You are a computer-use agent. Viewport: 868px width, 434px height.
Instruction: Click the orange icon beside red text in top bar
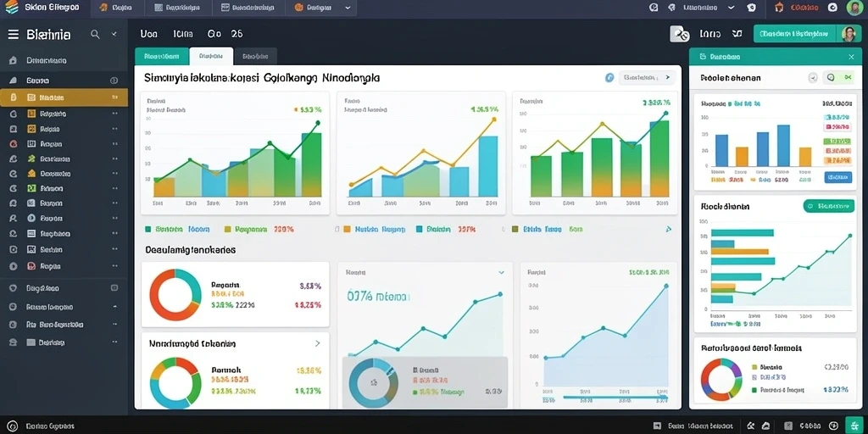point(779,8)
